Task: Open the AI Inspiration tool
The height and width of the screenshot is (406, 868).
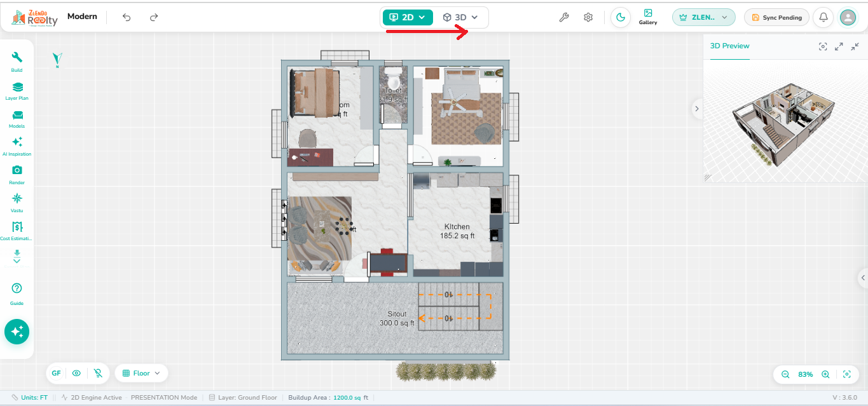Action: coord(17,146)
